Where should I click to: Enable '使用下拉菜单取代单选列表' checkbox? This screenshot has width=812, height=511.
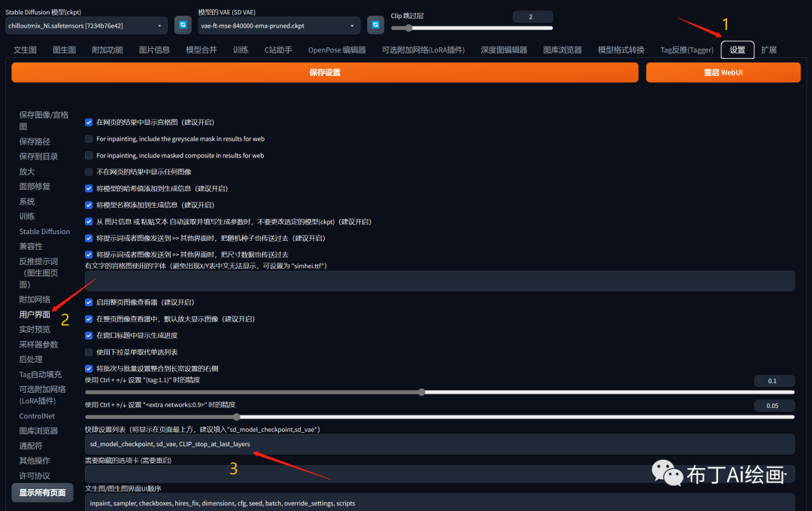tap(89, 352)
